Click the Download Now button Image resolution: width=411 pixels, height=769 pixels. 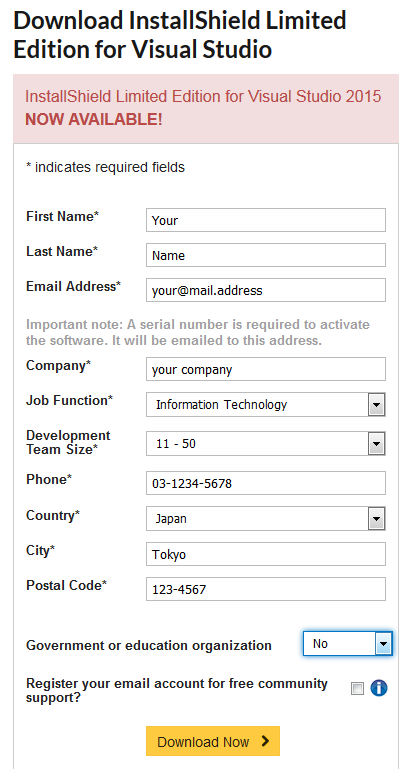click(213, 741)
